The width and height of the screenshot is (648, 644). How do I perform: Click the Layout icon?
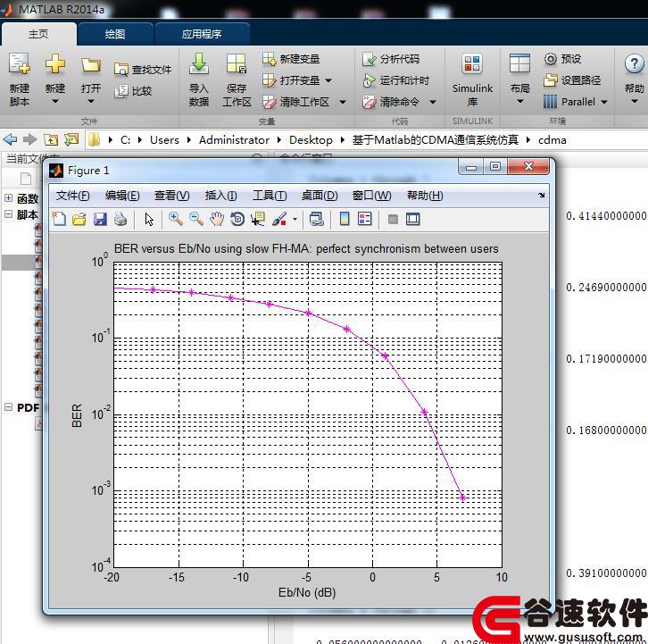519,64
